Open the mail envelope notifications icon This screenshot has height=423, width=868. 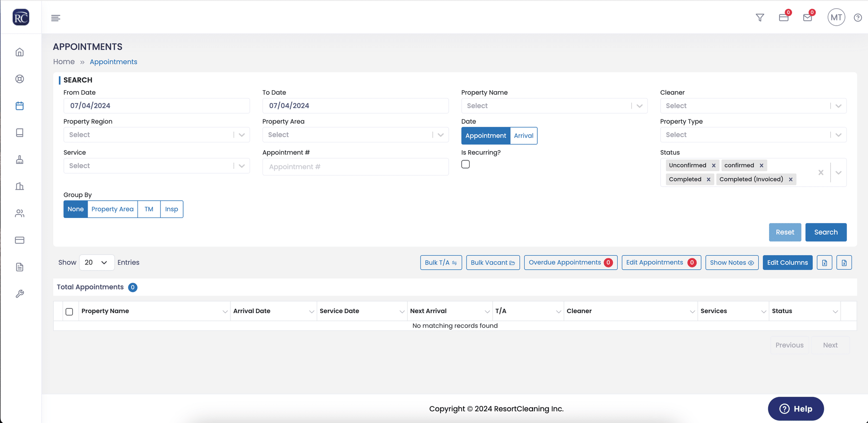pyautogui.click(x=808, y=18)
